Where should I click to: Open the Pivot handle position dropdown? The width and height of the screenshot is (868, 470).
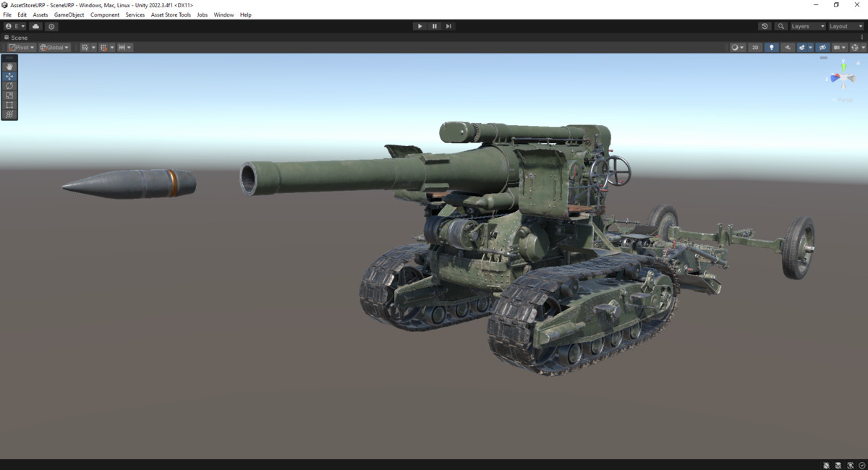point(21,47)
